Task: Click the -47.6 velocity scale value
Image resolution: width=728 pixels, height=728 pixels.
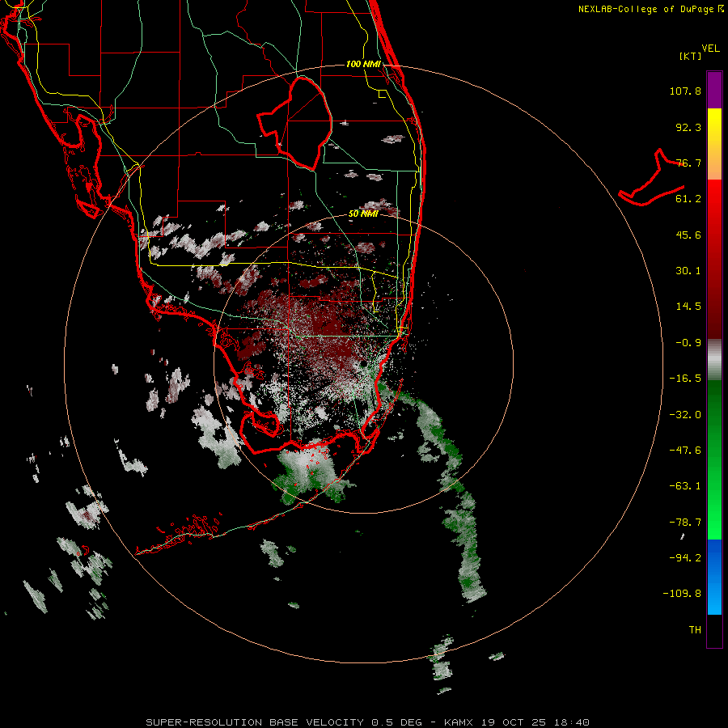Action: point(685,451)
